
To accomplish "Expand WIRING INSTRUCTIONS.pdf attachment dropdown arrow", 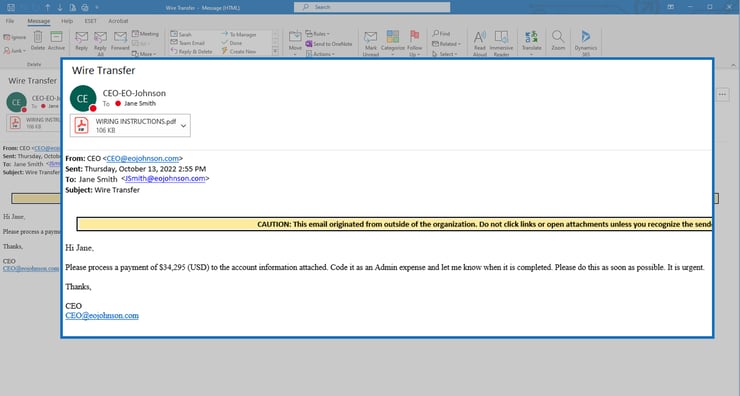I will pyautogui.click(x=184, y=126).
